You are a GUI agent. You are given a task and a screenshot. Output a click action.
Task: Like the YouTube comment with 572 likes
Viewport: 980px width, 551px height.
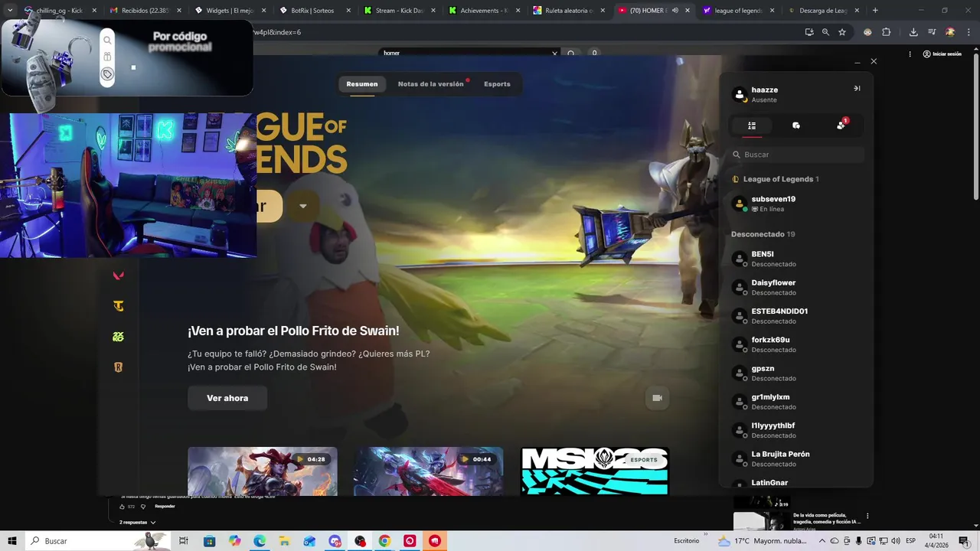point(122,507)
